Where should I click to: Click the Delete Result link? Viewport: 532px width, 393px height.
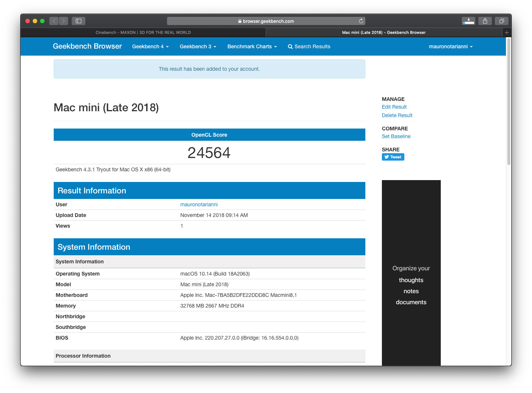click(x=397, y=115)
